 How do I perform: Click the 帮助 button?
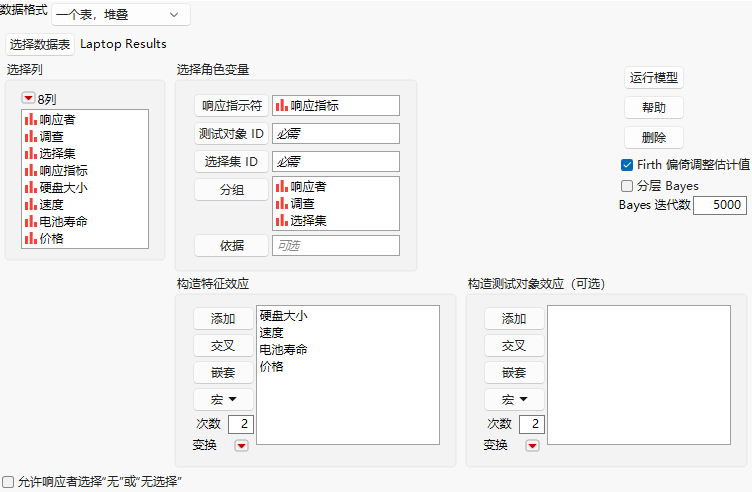[654, 107]
